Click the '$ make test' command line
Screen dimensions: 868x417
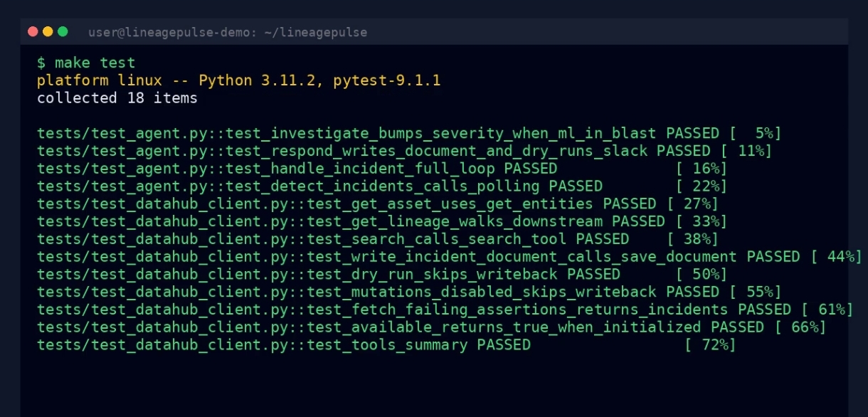tap(86, 63)
